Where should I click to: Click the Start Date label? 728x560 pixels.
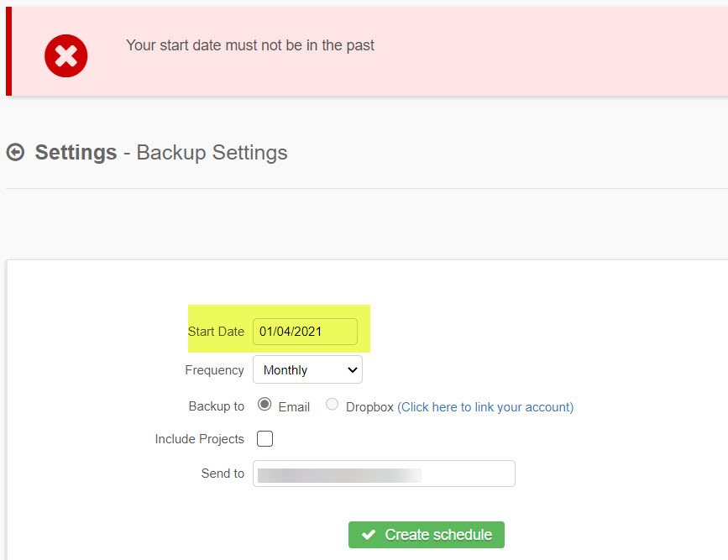[216, 332]
